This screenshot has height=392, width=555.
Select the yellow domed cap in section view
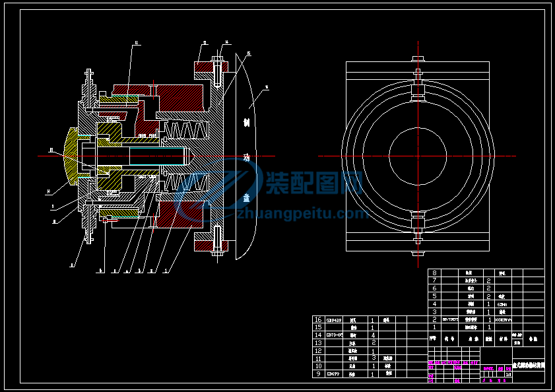[x=71, y=156]
